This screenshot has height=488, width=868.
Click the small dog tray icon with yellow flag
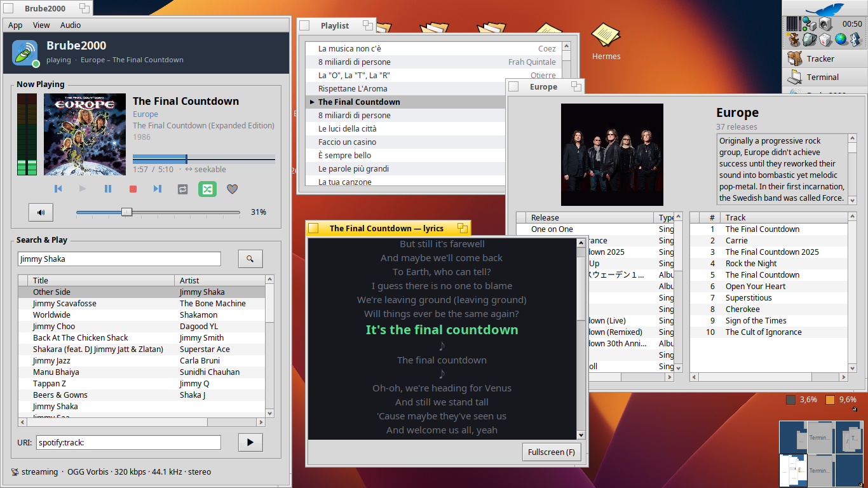click(794, 39)
